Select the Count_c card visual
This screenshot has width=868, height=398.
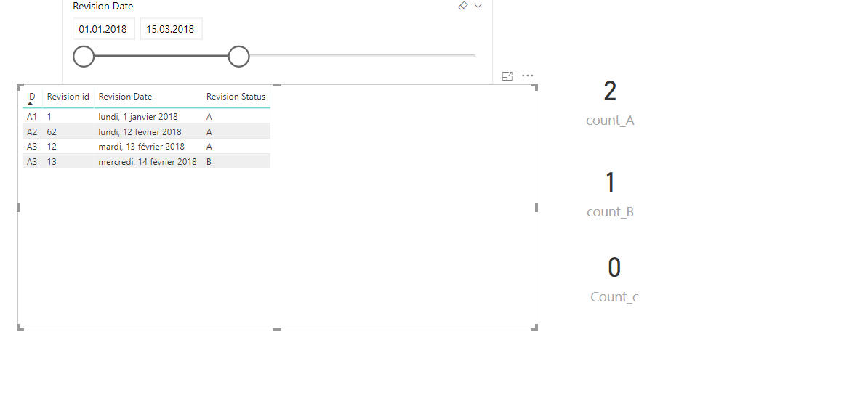[614, 280]
